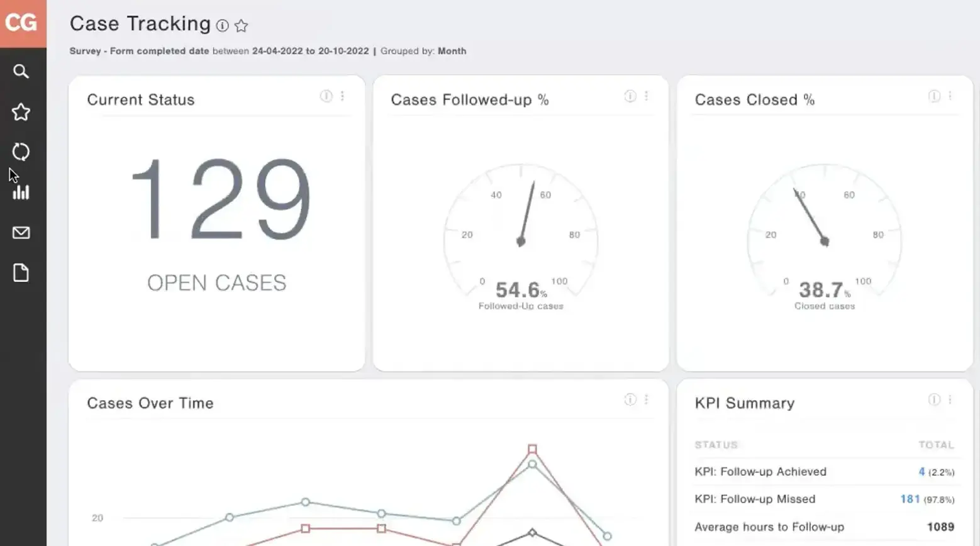Click the red square peak data point
Screen dimensions: 980x546
click(x=532, y=449)
